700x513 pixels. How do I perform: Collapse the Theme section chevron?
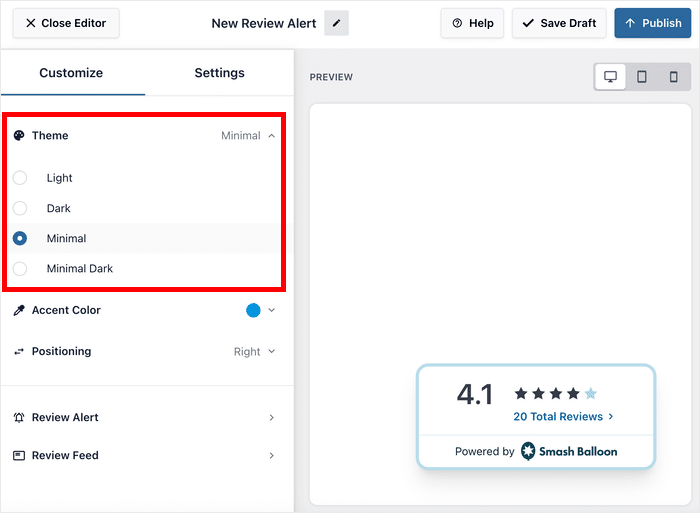pos(272,136)
